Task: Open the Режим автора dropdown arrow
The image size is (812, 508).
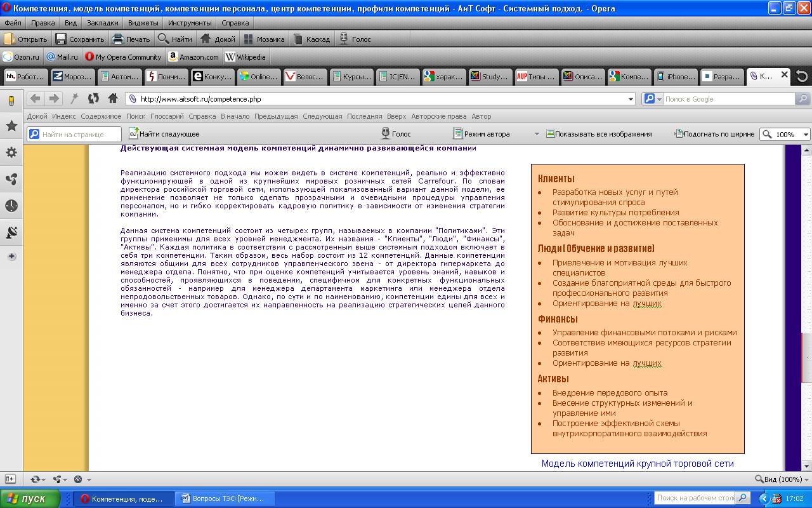Action: pos(537,134)
